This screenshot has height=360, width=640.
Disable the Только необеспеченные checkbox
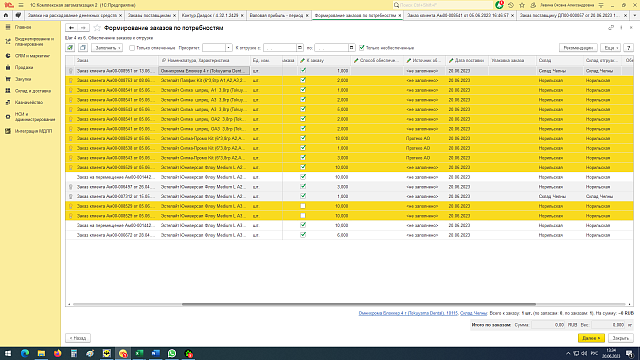[x=362, y=48]
